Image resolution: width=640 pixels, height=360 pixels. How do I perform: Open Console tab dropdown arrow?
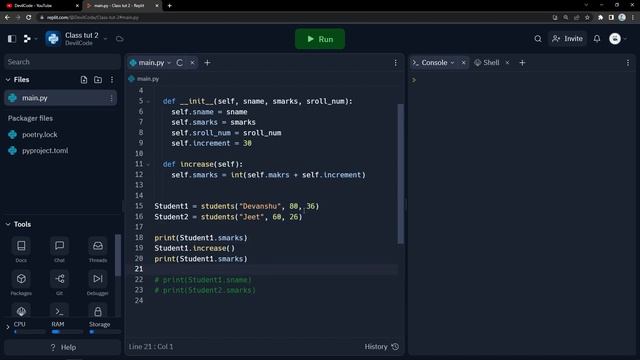point(452,62)
